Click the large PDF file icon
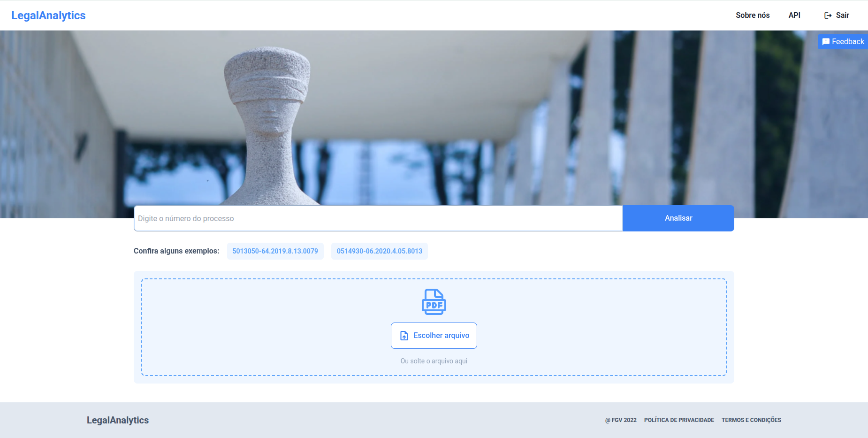868x438 pixels. (434, 301)
